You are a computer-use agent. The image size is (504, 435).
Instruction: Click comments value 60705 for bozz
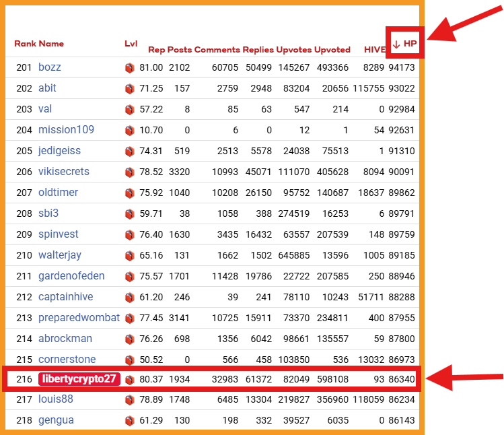pos(225,68)
